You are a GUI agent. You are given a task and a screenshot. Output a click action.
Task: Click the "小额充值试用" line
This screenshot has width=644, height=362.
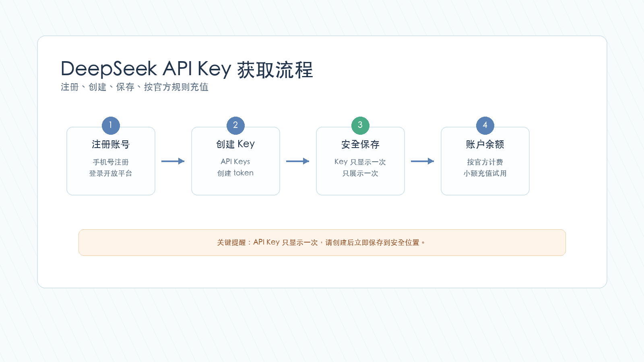(485, 173)
